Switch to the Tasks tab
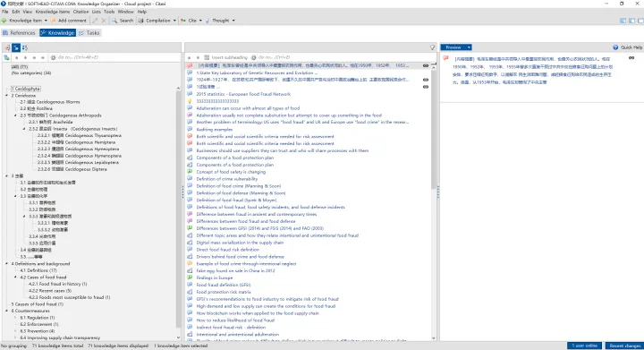 coord(89,33)
